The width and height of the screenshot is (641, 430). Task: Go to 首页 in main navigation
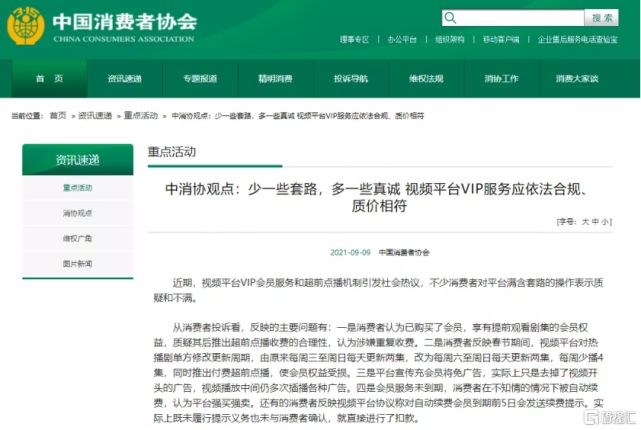coord(49,78)
